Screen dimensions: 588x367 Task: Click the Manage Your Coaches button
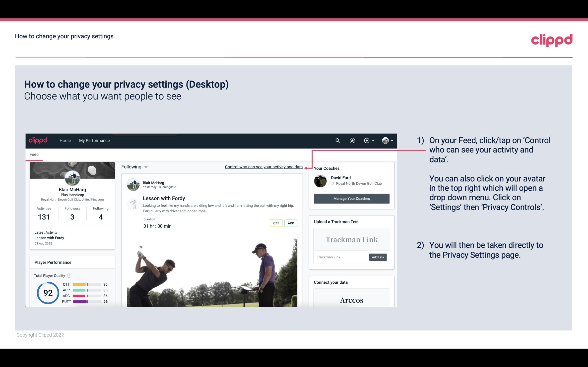pos(351,198)
